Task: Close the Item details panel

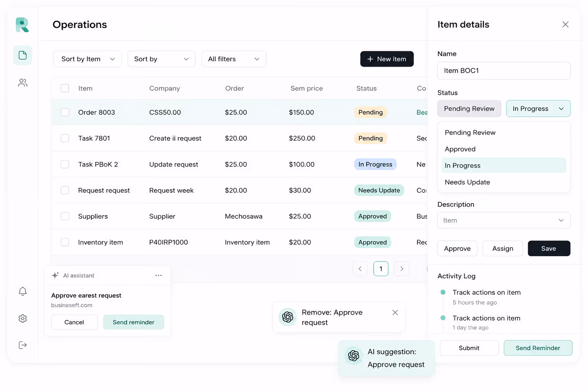Action: coord(565,24)
